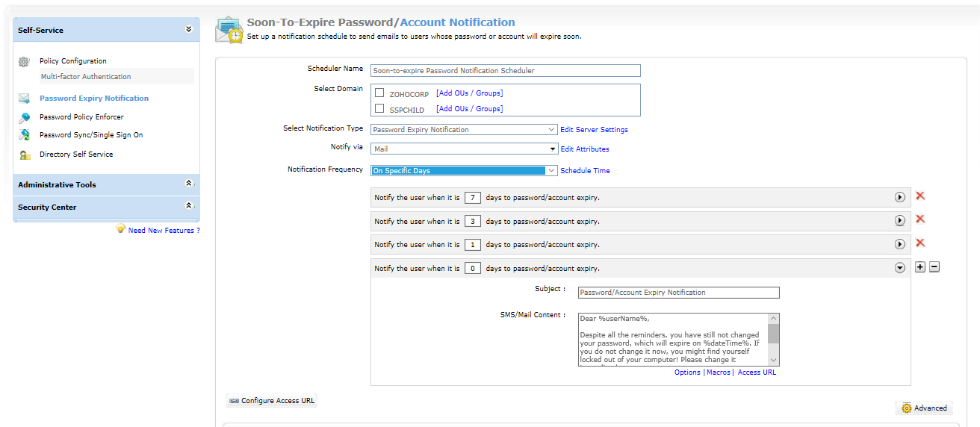Image resolution: width=980 pixels, height=427 pixels.
Task: Add a new notification row with plus icon
Action: [920, 267]
